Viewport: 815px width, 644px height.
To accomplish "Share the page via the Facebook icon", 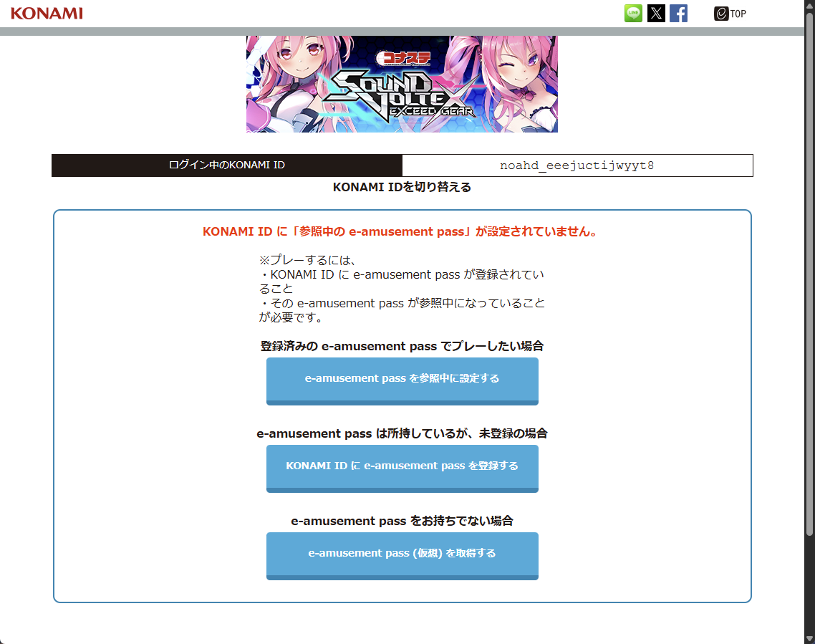I will tap(678, 14).
